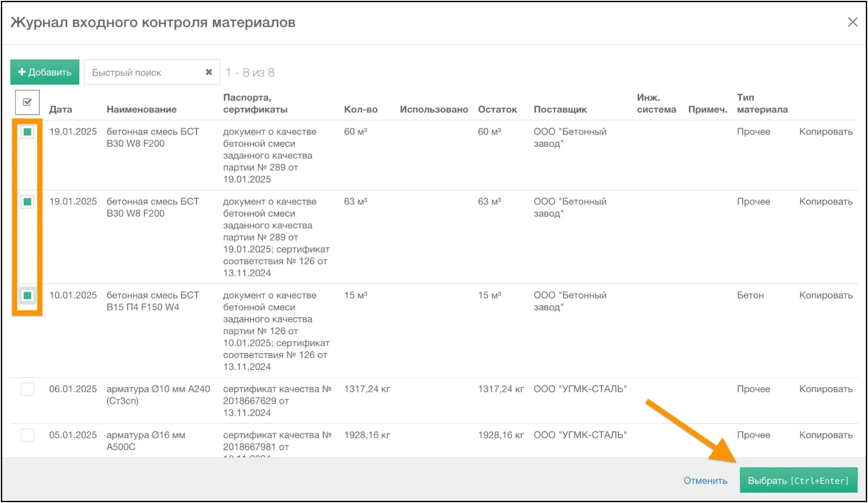The width and height of the screenshot is (868, 503).
Task: Uncheck the 63 м³ concrete mix row
Action: (27, 202)
